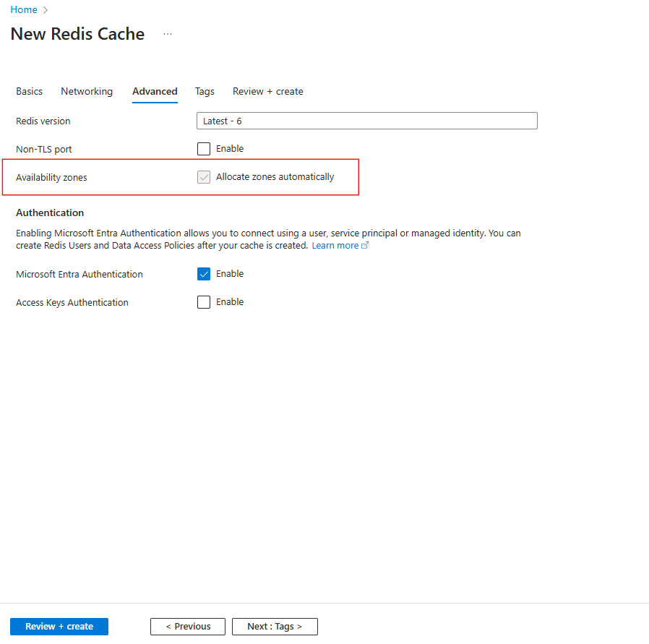Navigate back using the Home breadcrumb
649x644 pixels.
click(24, 9)
